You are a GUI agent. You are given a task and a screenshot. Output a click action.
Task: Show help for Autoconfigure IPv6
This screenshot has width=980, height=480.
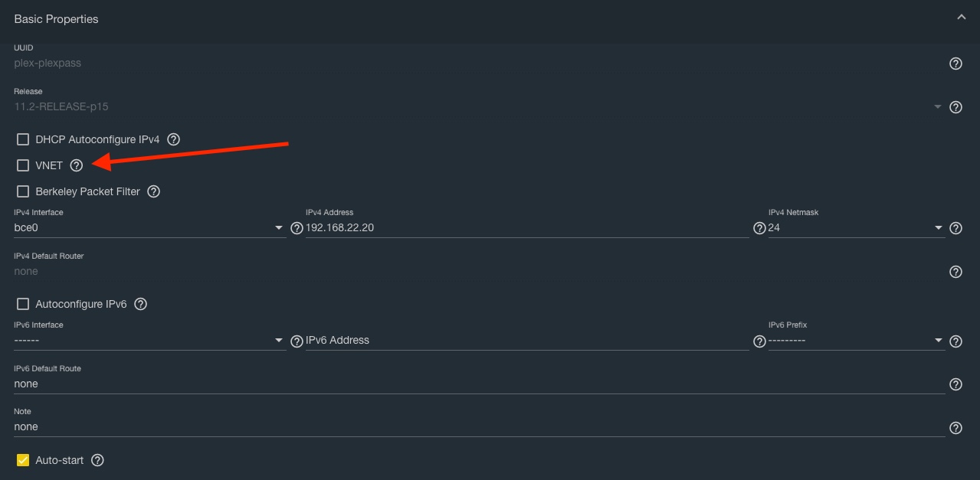pos(140,304)
